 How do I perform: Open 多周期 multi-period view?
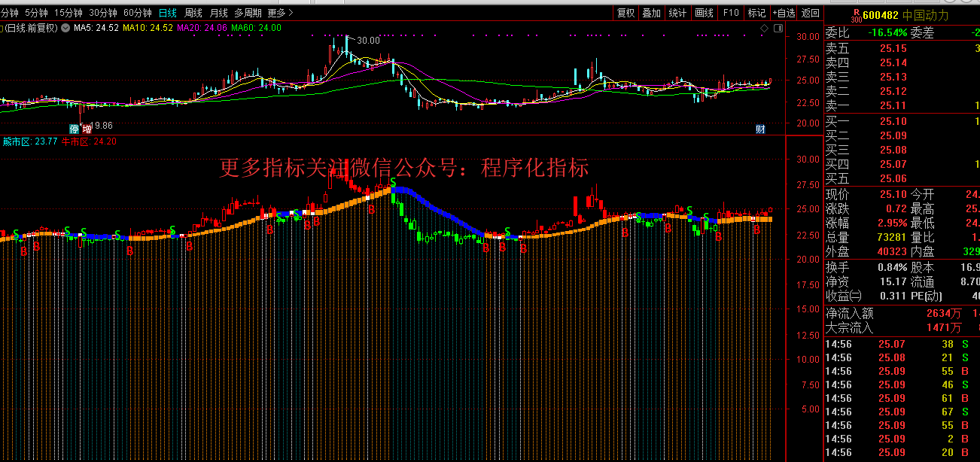click(x=248, y=13)
